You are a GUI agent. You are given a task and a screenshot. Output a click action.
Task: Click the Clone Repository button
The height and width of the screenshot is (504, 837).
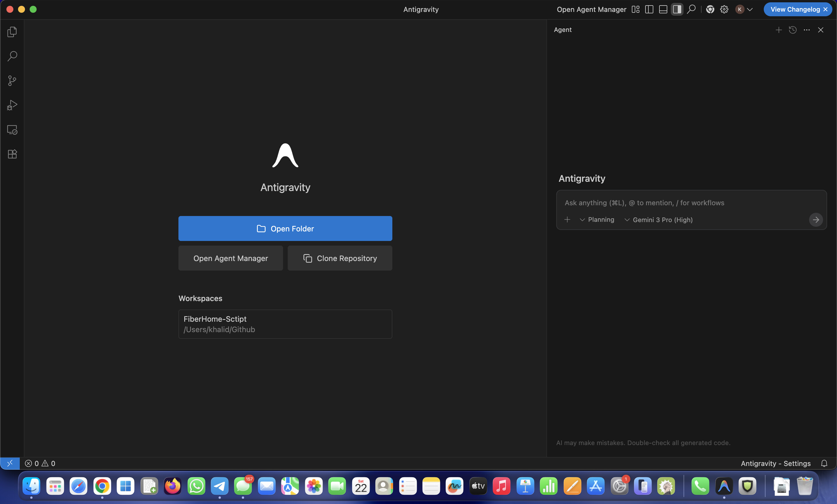coord(340,259)
